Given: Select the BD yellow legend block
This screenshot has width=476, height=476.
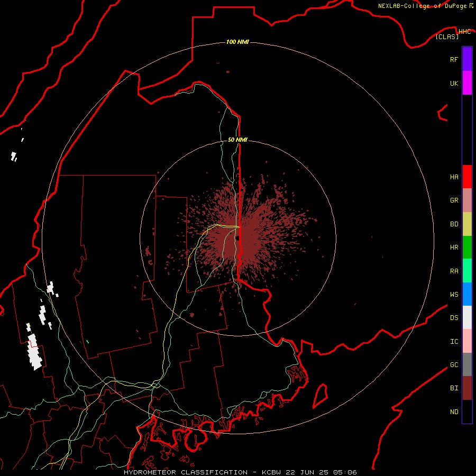Looking at the screenshot, I should coord(467,224).
